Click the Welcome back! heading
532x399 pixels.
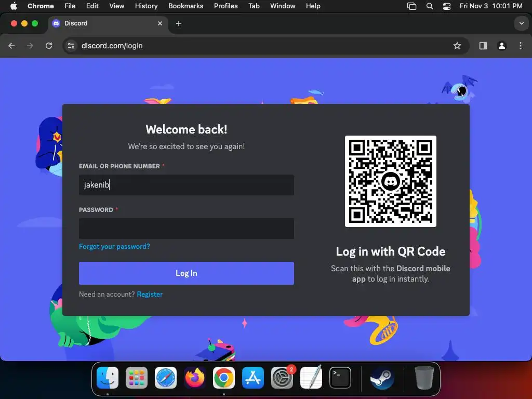(x=187, y=129)
